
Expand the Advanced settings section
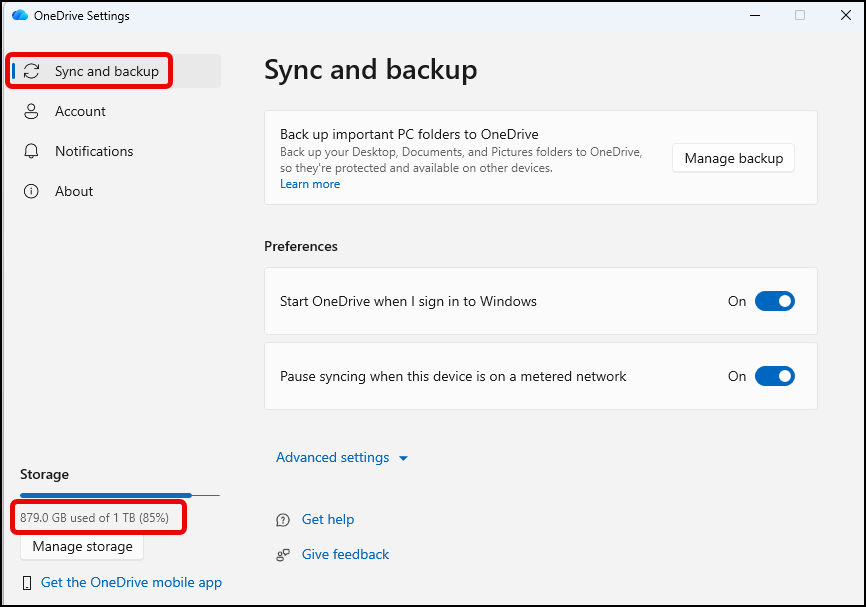pos(333,458)
